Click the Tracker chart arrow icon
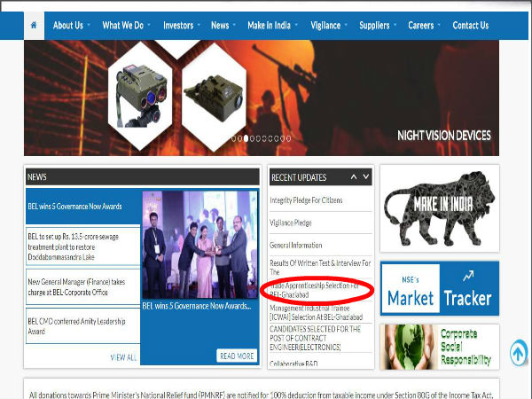 coord(468,276)
